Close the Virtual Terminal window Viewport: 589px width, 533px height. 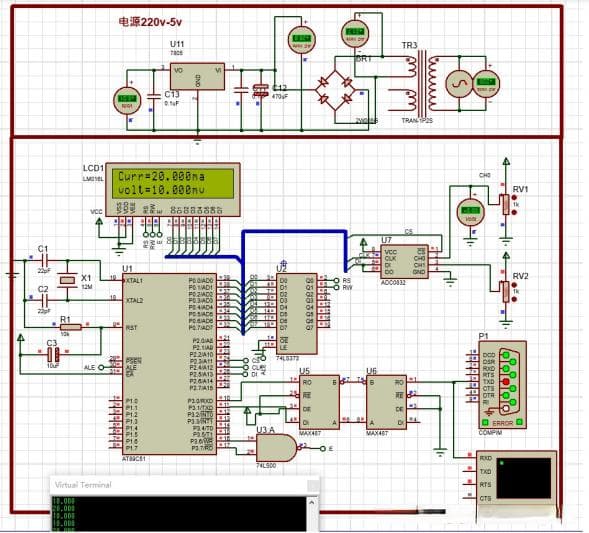313,486
